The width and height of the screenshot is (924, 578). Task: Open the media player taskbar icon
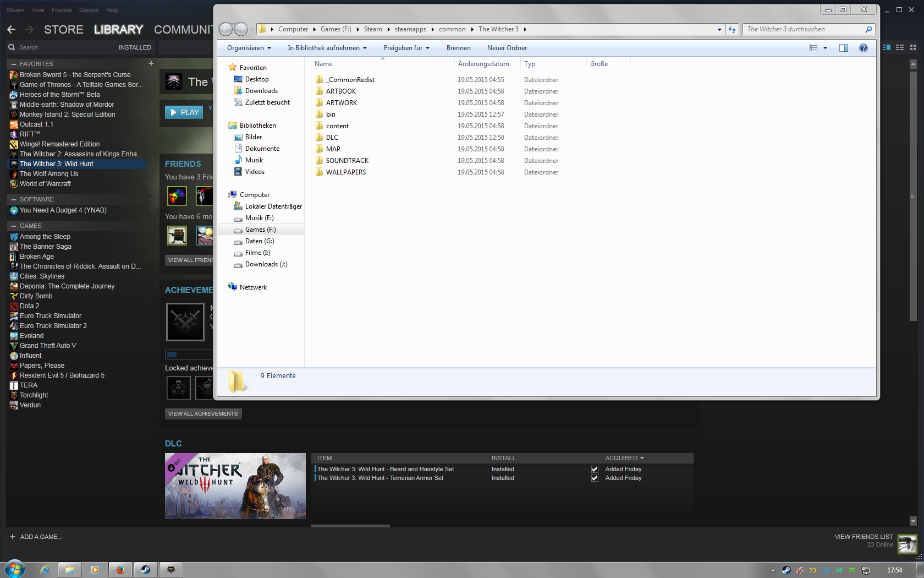click(x=95, y=570)
